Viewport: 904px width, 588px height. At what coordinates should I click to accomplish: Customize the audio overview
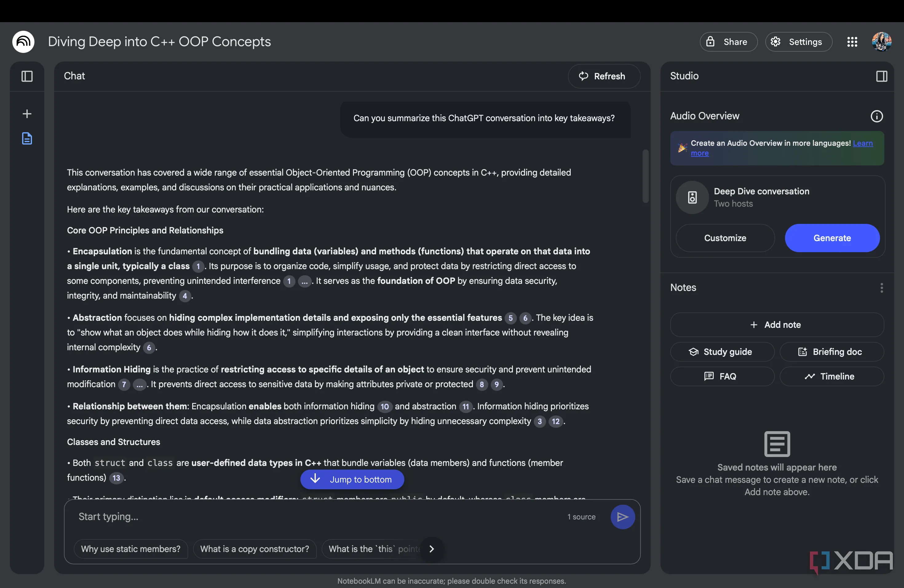[x=725, y=238]
